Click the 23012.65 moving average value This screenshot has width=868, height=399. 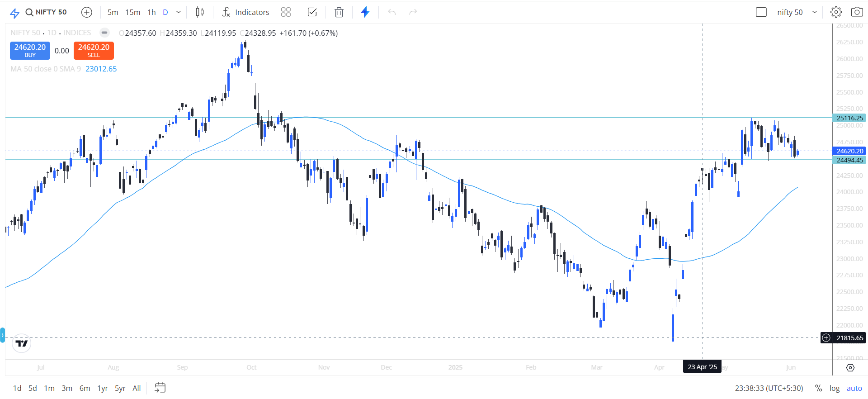101,69
